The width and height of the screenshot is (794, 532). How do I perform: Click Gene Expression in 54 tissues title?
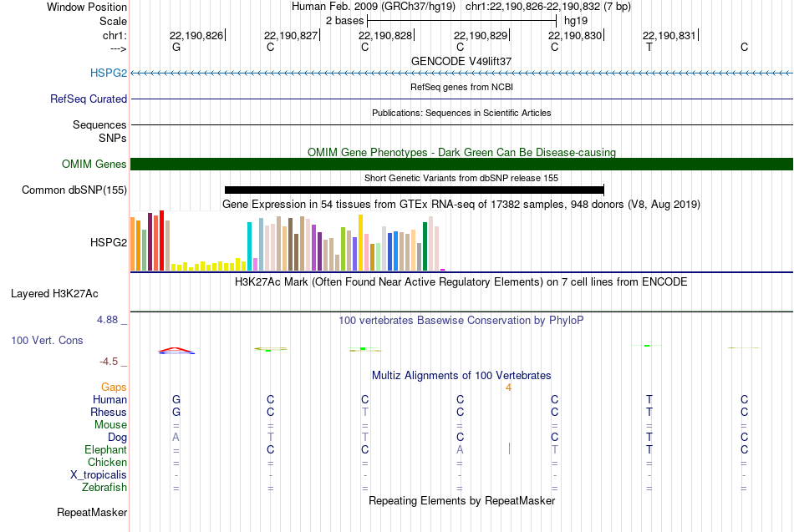click(461, 204)
